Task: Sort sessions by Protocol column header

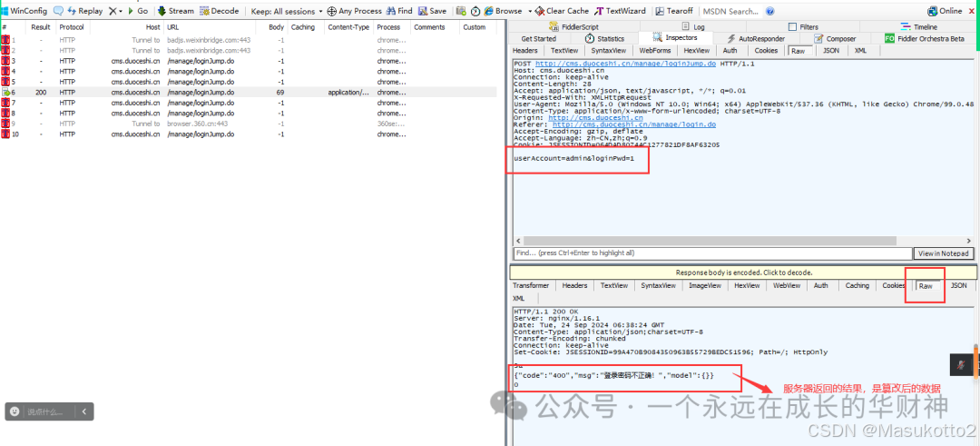Action: pos(72,27)
